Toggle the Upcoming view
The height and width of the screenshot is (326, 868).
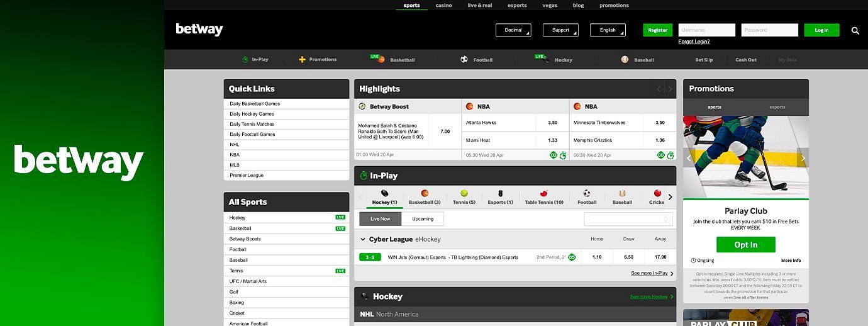pos(423,219)
